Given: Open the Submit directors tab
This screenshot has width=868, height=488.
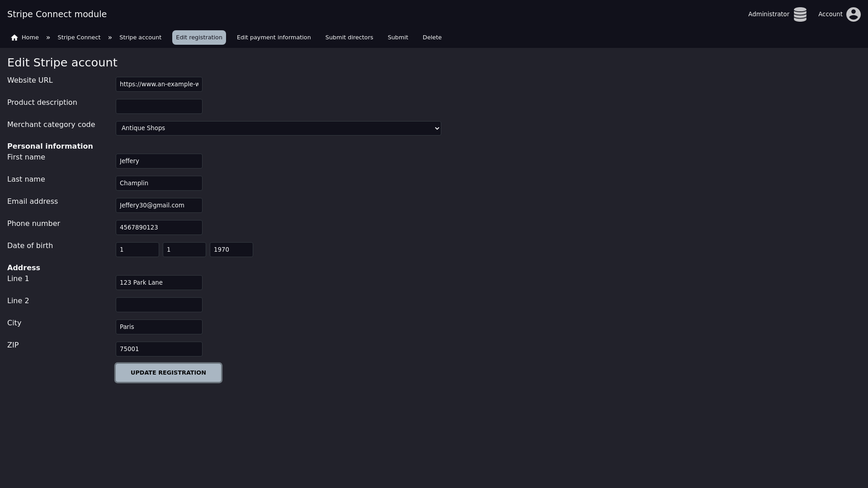Looking at the screenshot, I should pyautogui.click(x=349, y=38).
